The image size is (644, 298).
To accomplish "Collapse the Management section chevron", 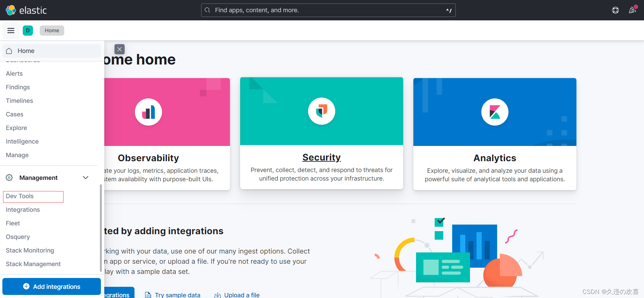I will tap(86, 178).
